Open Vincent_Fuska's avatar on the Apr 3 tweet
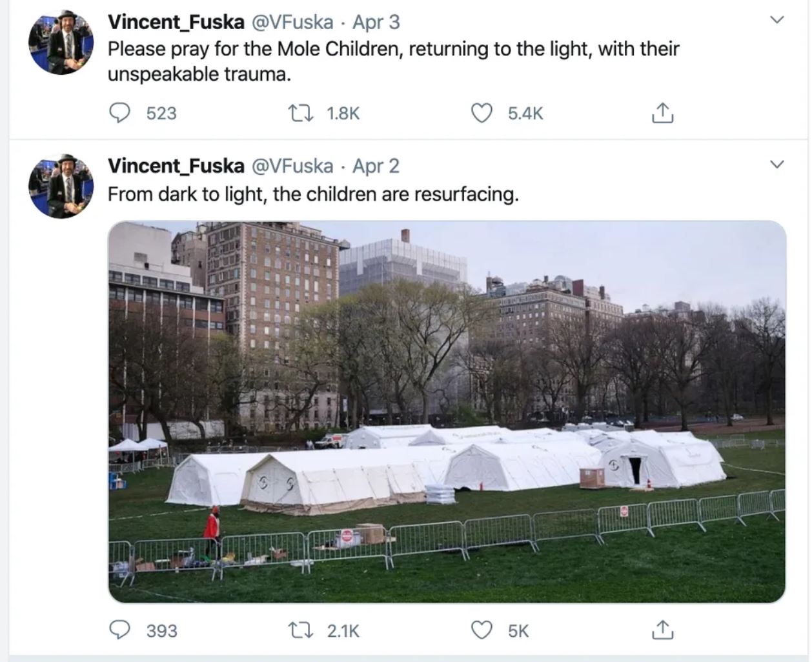This screenshot has height=662, width=812. click(61, 42)
